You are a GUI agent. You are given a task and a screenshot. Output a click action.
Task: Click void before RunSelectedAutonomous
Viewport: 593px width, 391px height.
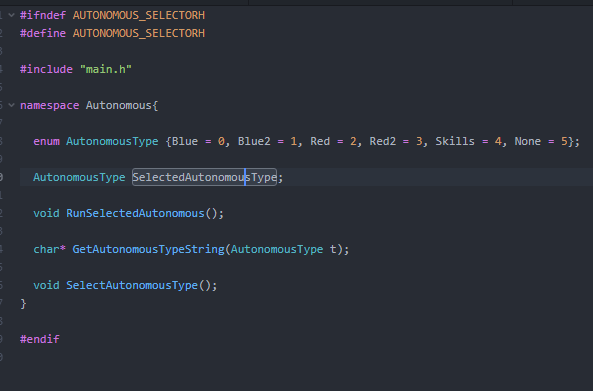(46, 213)
